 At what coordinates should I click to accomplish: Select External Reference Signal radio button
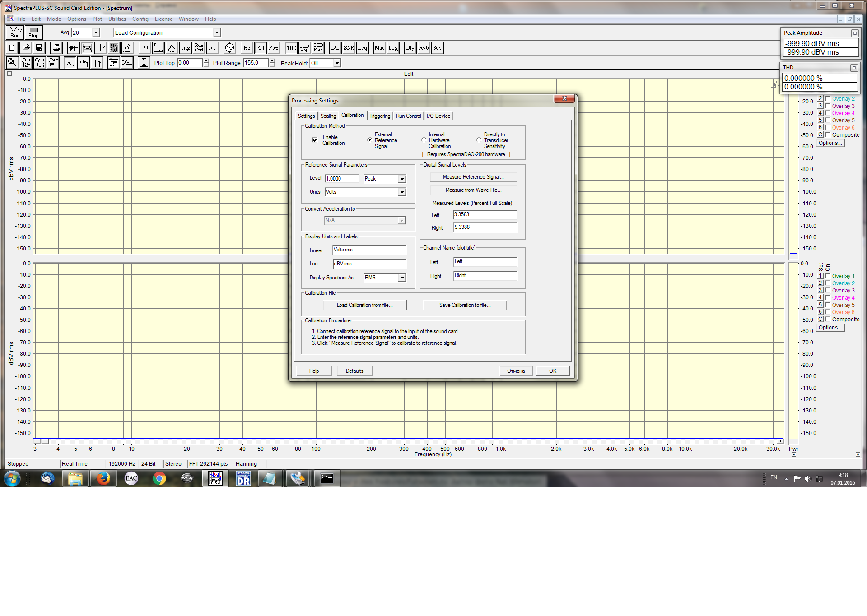[369, 140]
